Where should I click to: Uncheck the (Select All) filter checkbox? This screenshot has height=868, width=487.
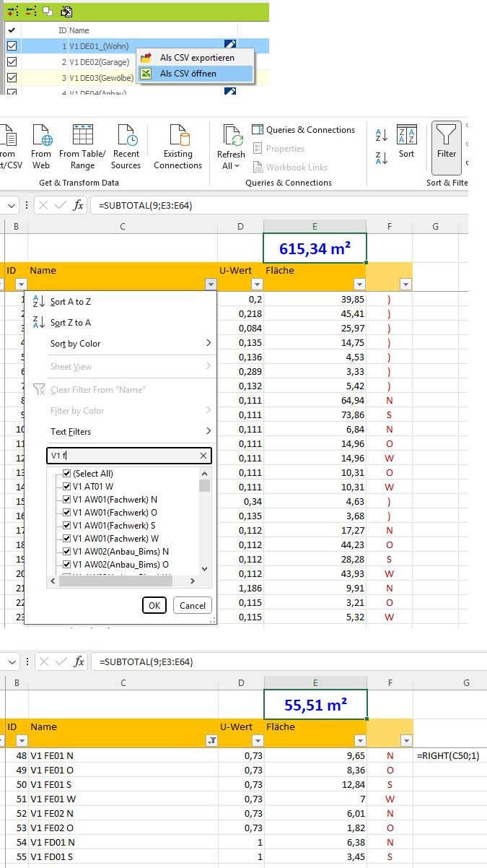tap(67, 474)
